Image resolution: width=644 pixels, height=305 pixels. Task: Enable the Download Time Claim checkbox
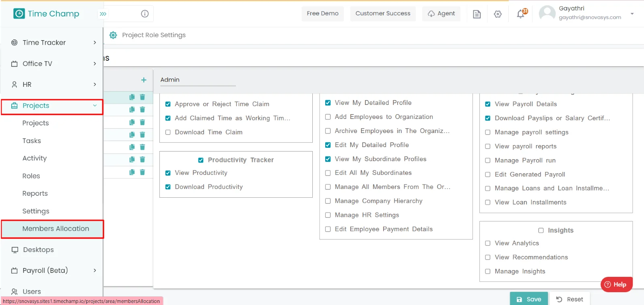(x=168, y=132)
